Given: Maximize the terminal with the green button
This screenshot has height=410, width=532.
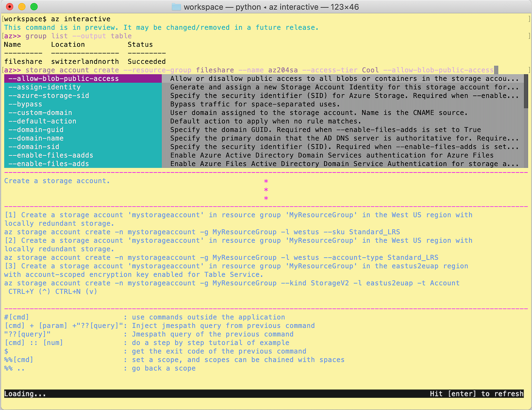Looking at the screenshot, I should coord(34,7).
